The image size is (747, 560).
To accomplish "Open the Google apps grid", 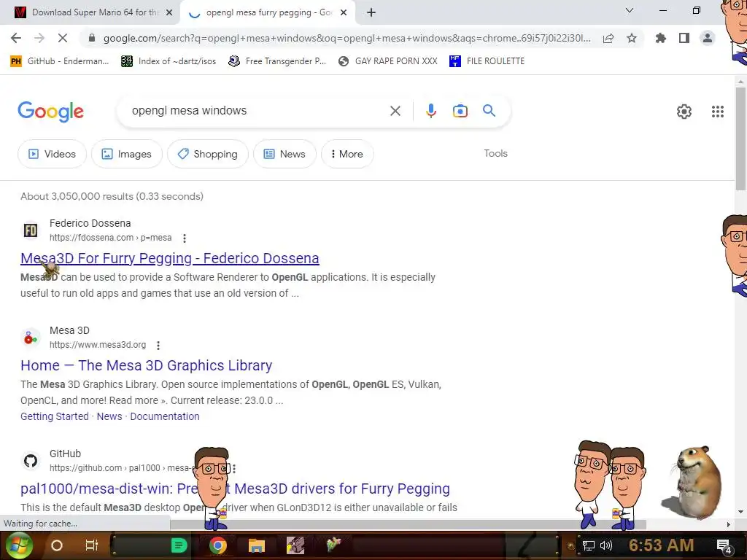I will (718, 112).
